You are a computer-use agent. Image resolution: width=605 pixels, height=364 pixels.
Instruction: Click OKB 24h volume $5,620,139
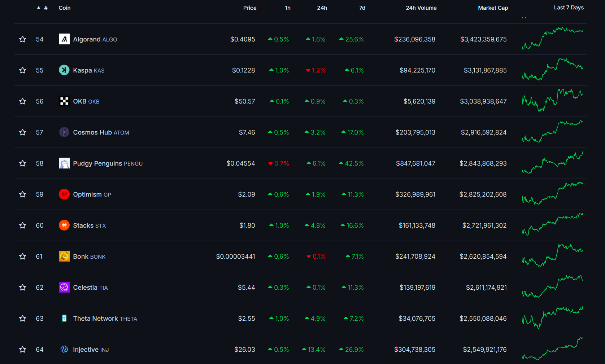pyautogui.click(x=419, y=101)
